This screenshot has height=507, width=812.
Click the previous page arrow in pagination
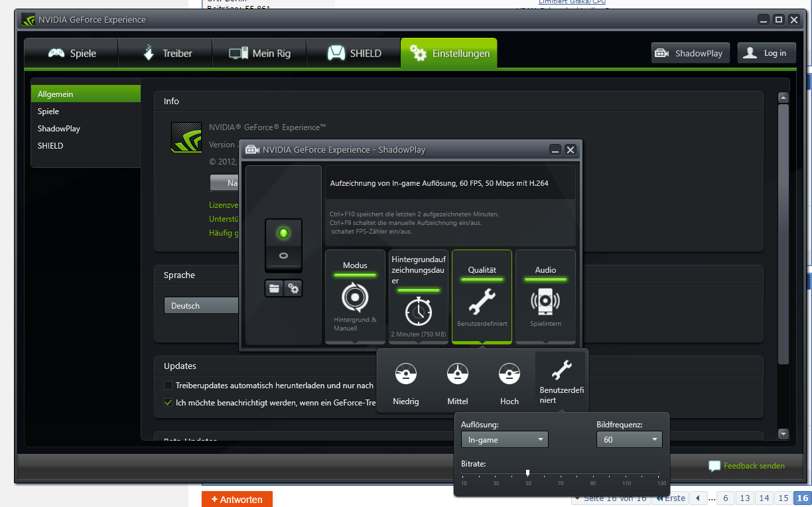(698, 498)
